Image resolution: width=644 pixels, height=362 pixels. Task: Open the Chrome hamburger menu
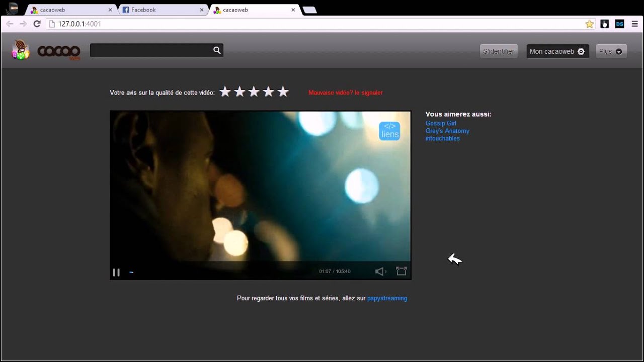point(634,24)
